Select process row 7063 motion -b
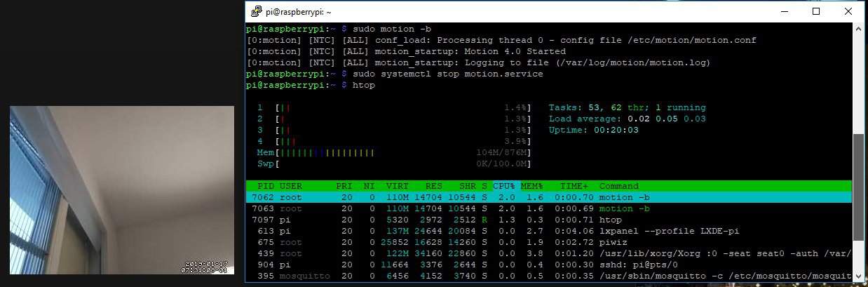The height and width of the screenshot is (287, 868). point(548,208)
